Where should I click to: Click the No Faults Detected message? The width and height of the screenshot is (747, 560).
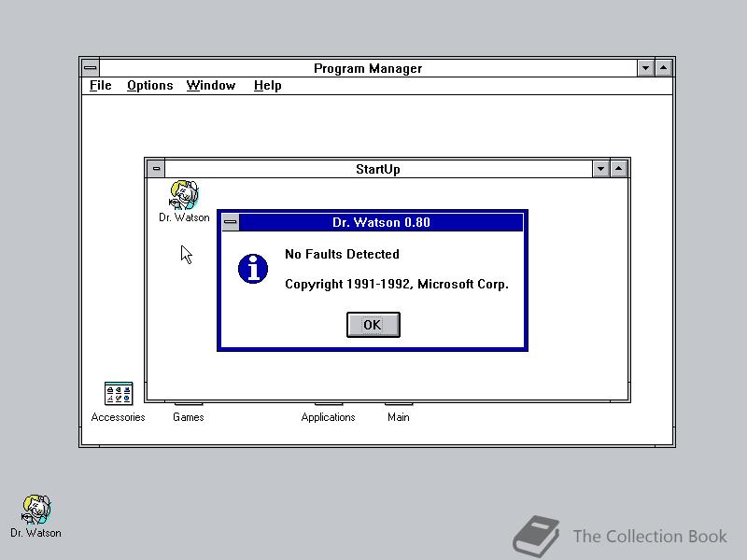pyautogui.click(x=342, y=254)
